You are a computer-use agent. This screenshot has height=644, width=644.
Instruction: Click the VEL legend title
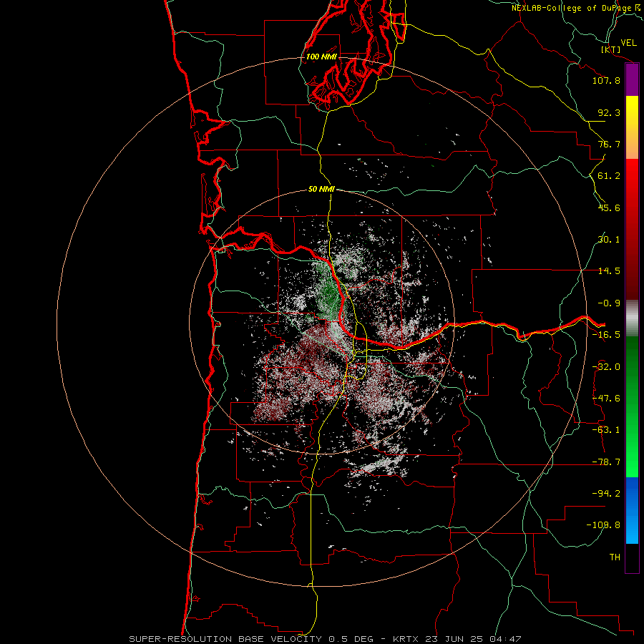click(628, 43)
